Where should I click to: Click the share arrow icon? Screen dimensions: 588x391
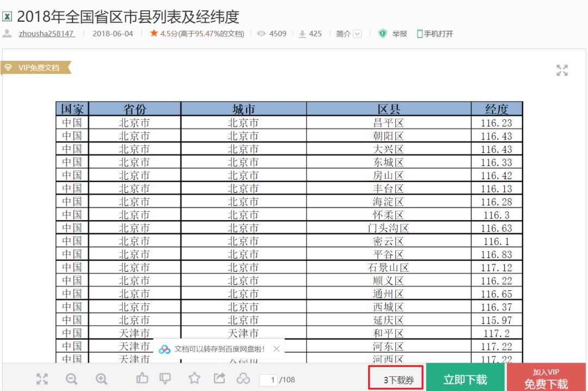coord(220,378)
